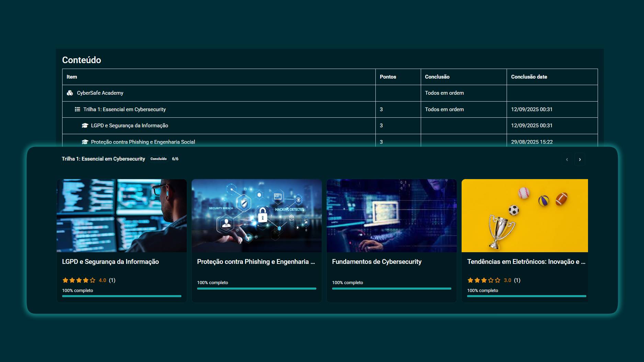Go to next carousel slide arrow
644x362 pixels.
point(580,160)
